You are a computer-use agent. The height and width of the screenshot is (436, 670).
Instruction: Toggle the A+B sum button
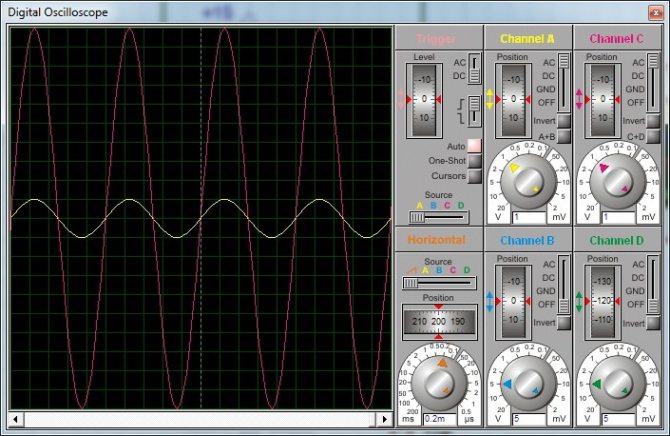564,136
